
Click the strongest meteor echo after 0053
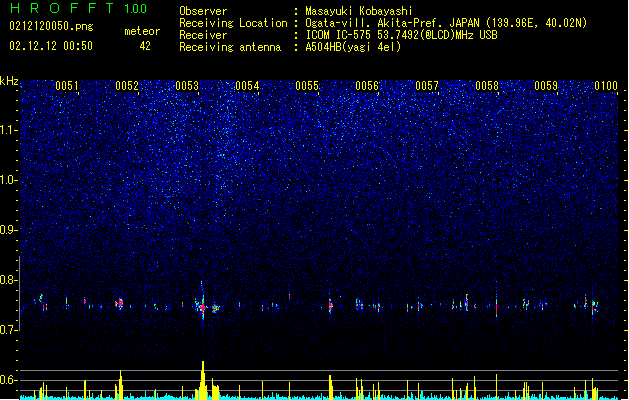tap(203, 307)
